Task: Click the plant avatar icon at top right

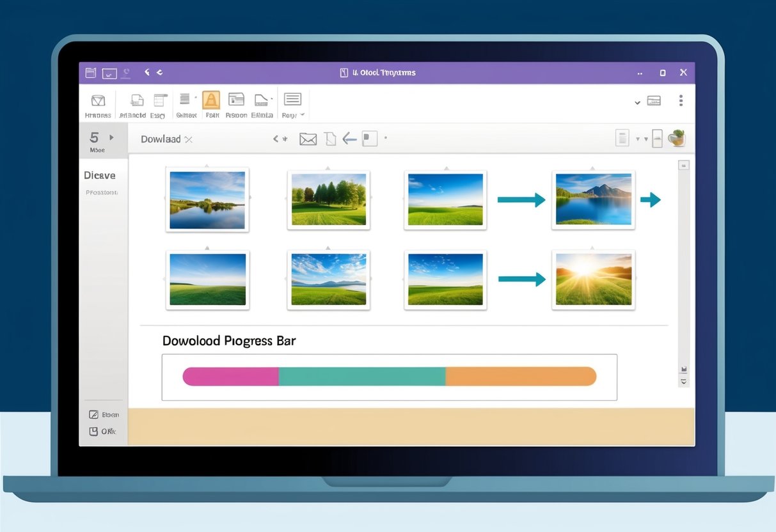Action: click(676, 138)
